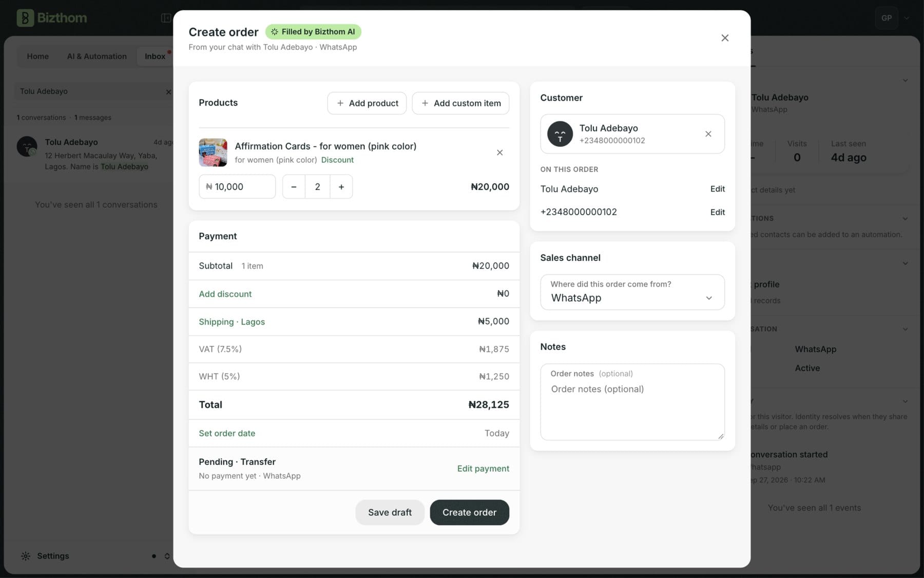This screenshot has width=924, height=578.
Task: Toggle the sidebar collapse icon
Action: click(x=166, y=18)
